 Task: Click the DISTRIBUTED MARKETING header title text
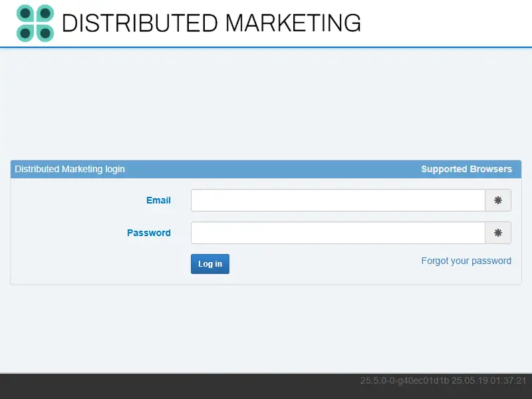(211, 23)
